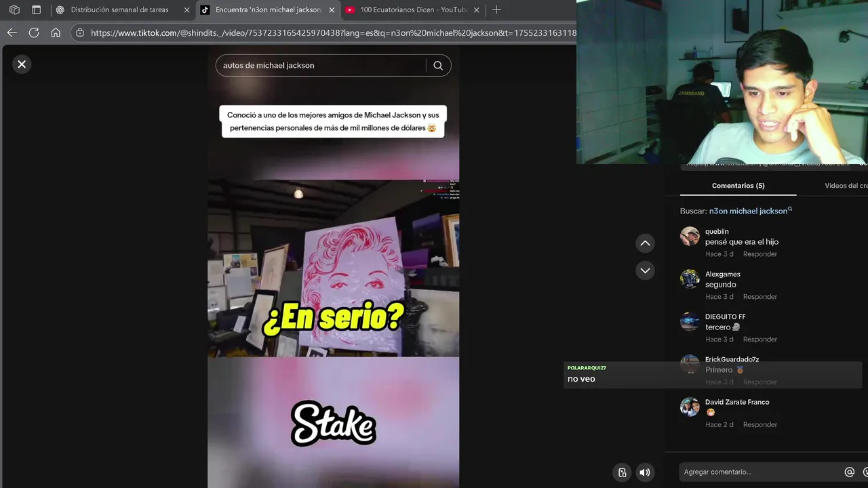The image size is (868, 488).
Task: Reply to quebiin's comment
Action: [759, 254]
